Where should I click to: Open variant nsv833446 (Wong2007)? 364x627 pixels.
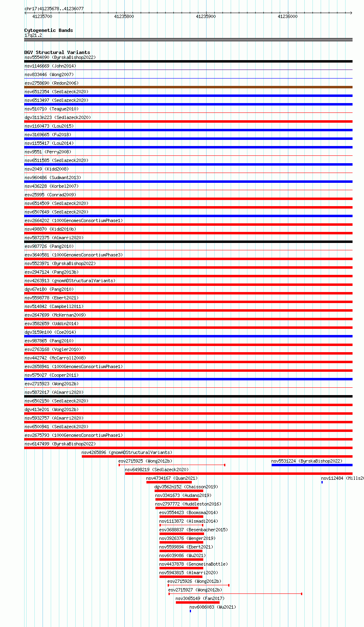(x=49, y=74)
